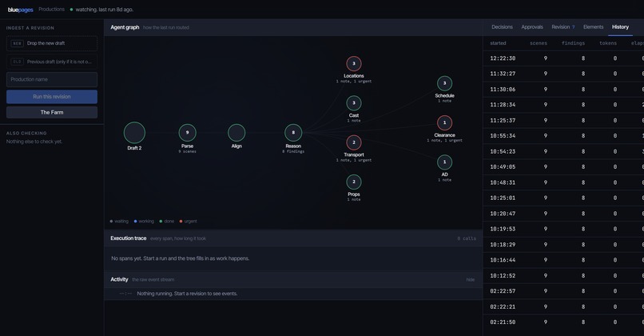Screen dimensions: 644x336
Task: Hide the Activity event stream
Action: 471,280
